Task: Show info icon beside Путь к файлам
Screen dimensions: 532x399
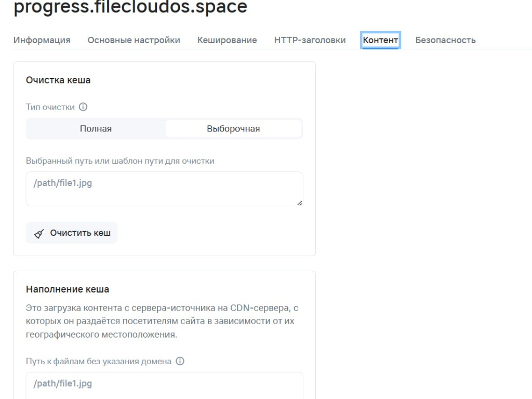Action: point(180,361)
